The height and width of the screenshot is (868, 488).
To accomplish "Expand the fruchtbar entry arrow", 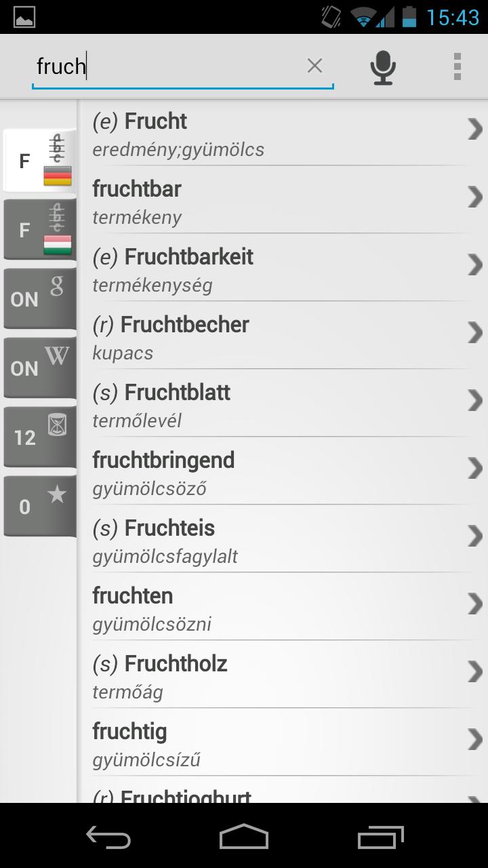I will click(474, 197).
